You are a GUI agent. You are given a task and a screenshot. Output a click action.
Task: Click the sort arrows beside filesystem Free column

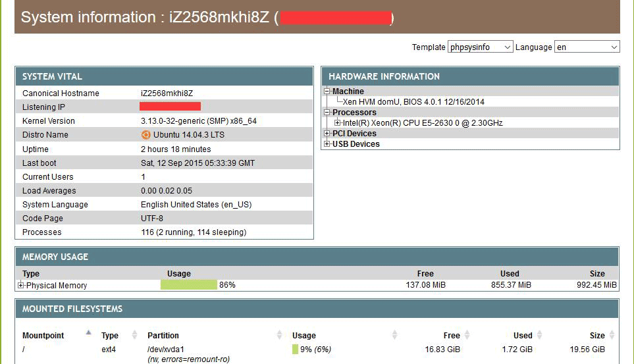[467, 335]
